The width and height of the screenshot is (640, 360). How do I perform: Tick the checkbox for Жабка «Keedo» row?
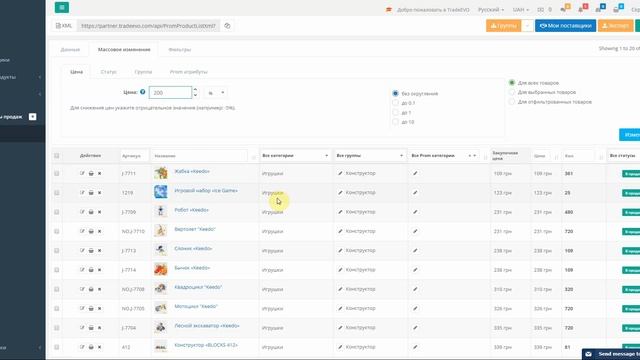click(57, 173)
